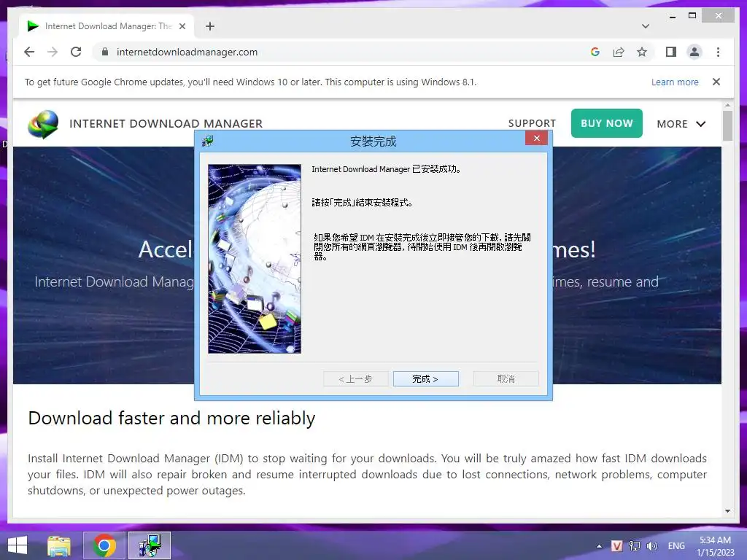This screenshot has width=747, height=560.
Task: Click the page scrollbar up arrow
Action: (727, 105)
